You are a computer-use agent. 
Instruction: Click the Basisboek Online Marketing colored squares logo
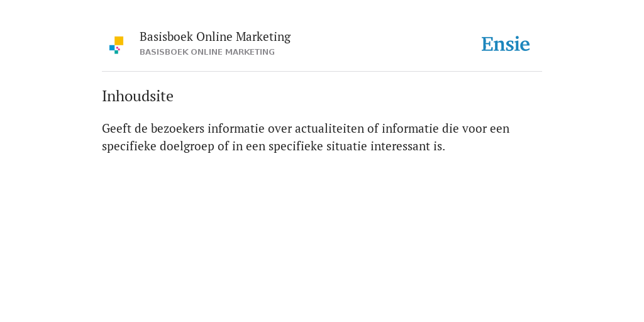tap(116, 45)
